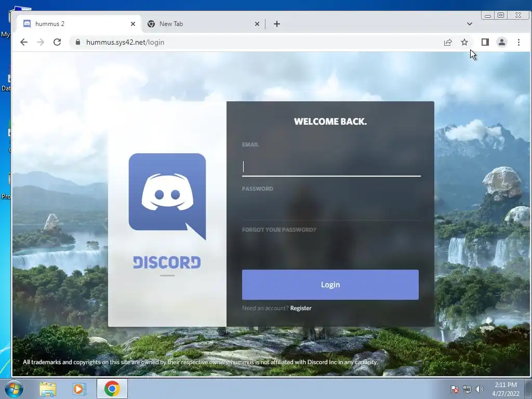Expand the tab search chevron
This screenshot has width=532, height=399.
pyautogui.click(x=470, y=24)
